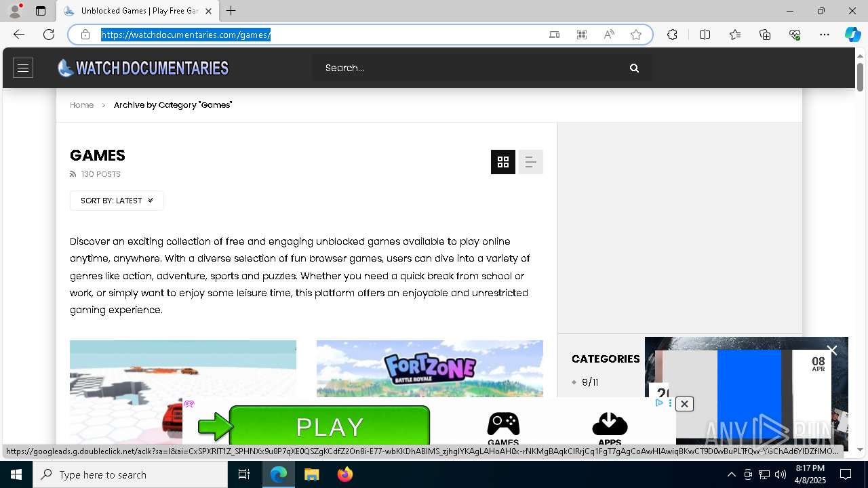
Task: Open Settings and more menu
Action: pyautogui.click(x=825, y=35)
